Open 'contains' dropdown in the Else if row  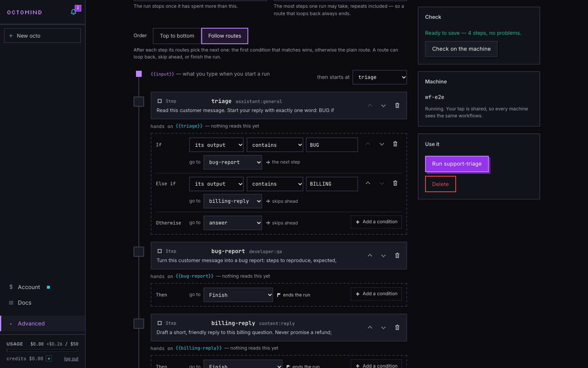coord(275,184)
